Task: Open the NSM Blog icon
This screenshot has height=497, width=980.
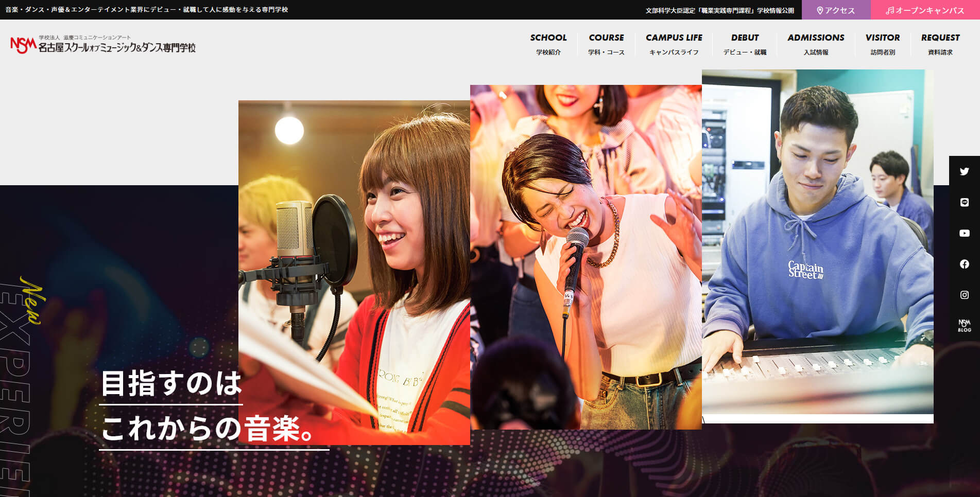Action: [x=965, y=326]
